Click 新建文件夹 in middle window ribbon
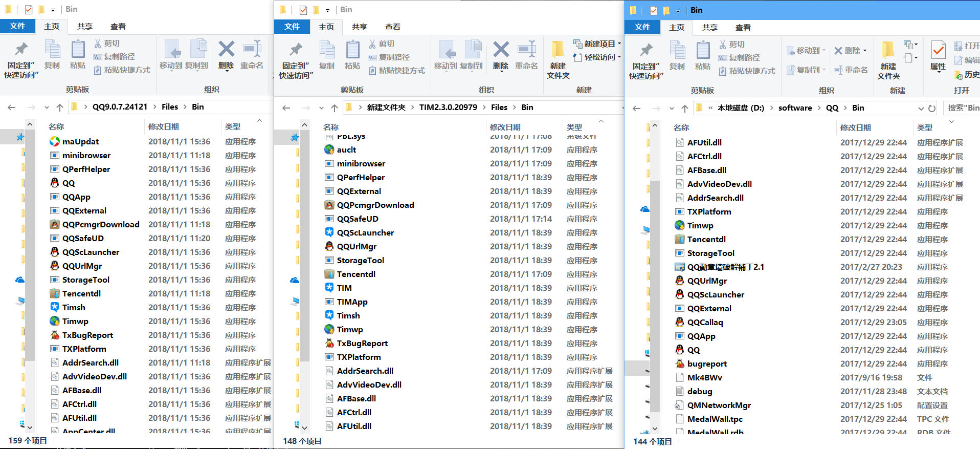 pos(558,60)
